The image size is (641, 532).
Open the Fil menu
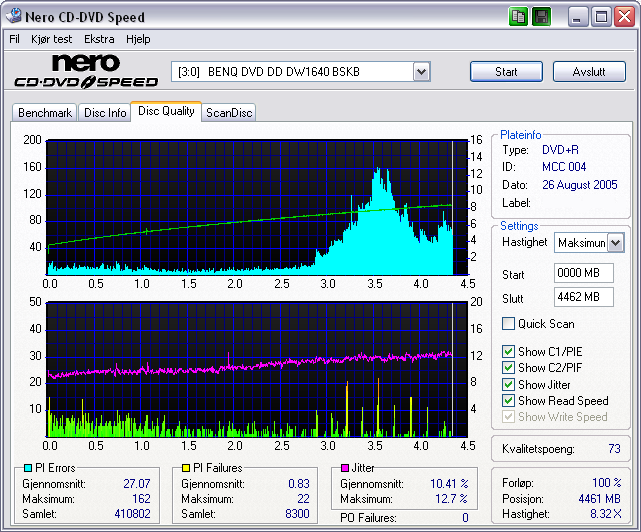point(14,39)
